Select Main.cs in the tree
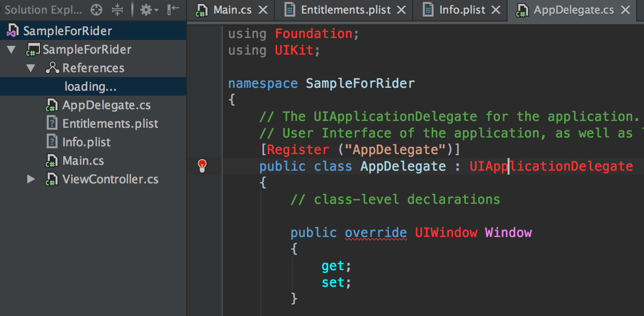 83,161
